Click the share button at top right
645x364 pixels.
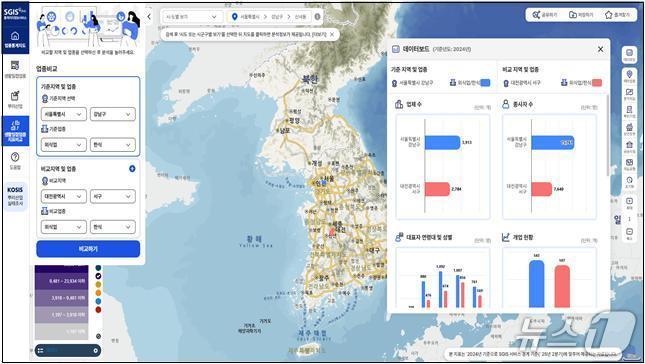pyautogui.click(x=545, y=15)
